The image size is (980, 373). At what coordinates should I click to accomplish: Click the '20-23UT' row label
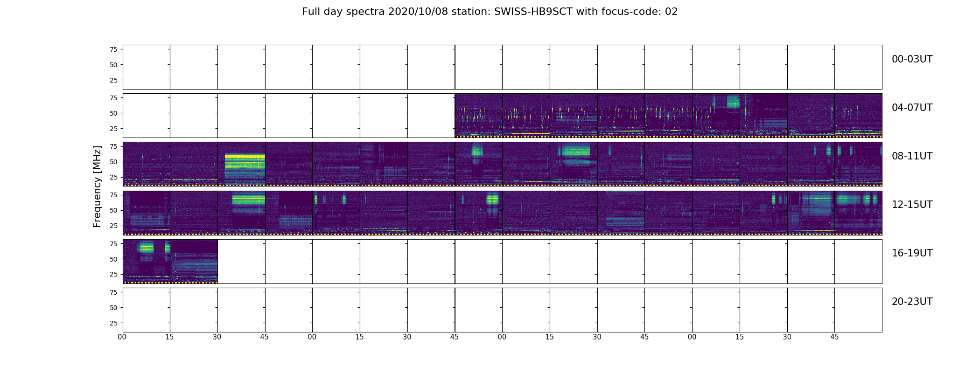912,302
